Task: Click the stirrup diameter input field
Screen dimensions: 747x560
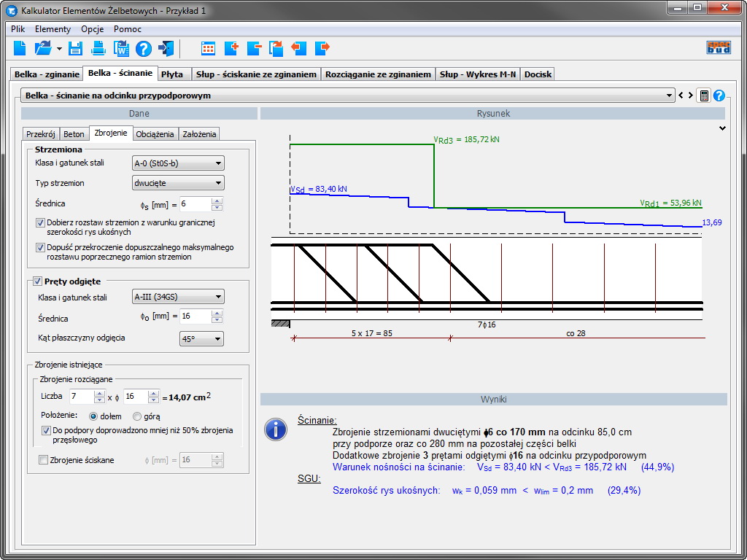Action: [x=195, y=204]
